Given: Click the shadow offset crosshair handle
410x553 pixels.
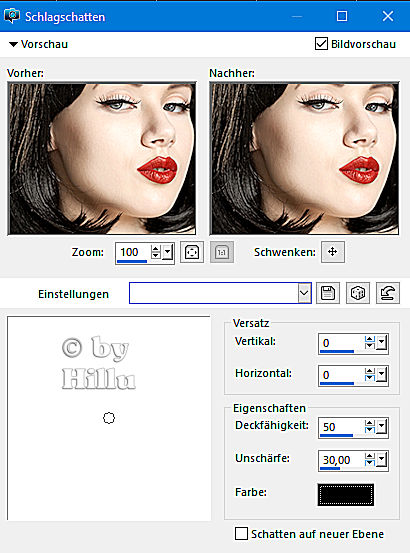Looking at the screenshot, I should coord(109,418).
